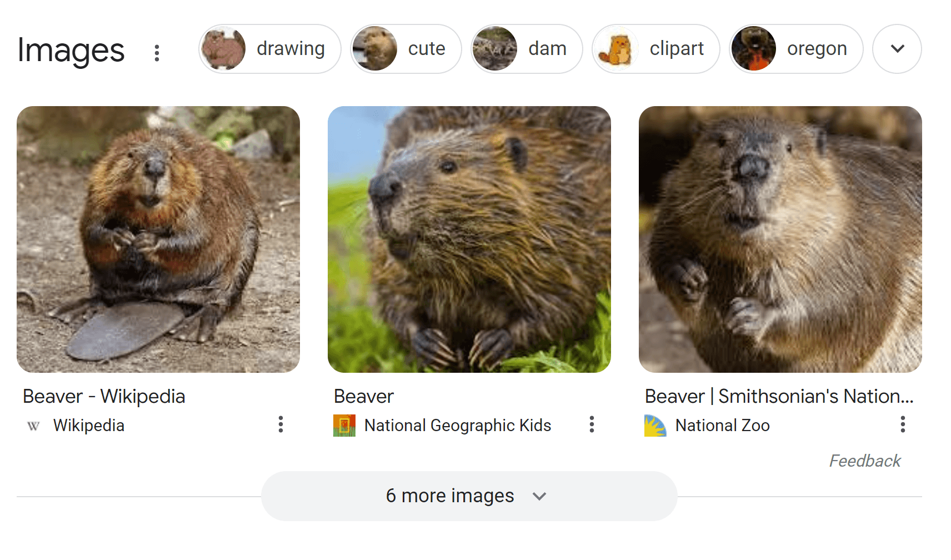The height and width of the screenshot is (560, 951).
Task: Open the three-dot menu beside Images heading
Action: [x=157, y=53]
